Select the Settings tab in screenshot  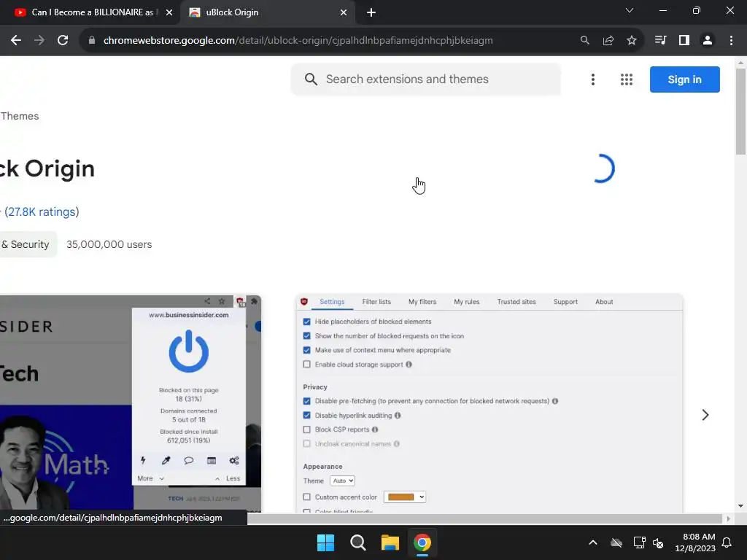click(x=332, y=302)
